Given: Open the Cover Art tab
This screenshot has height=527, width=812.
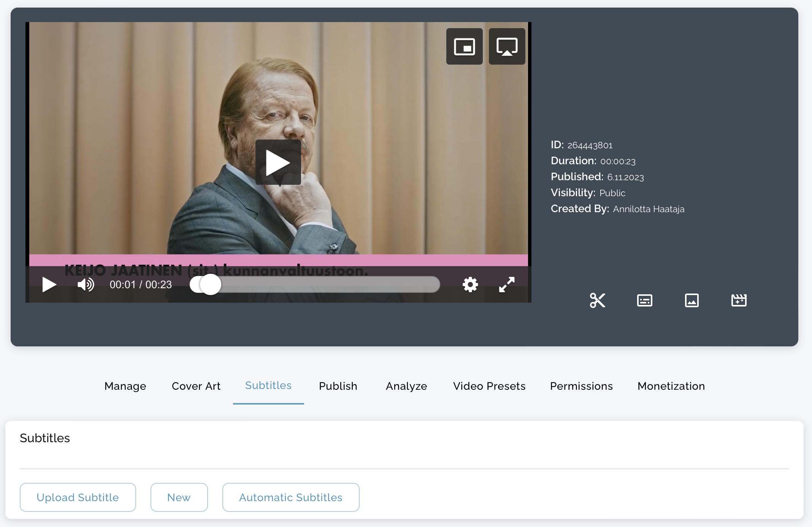Looking at the screenshot, I should pyautogui.click(x=196, y=386).
